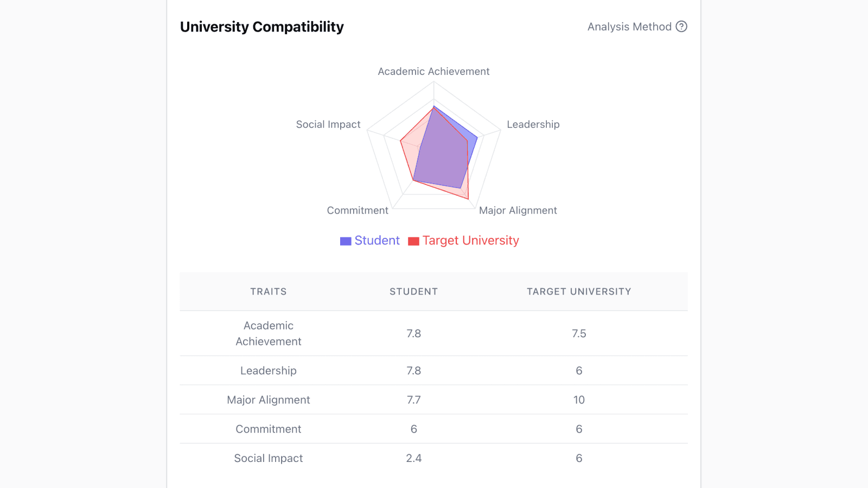Click the blue Student legend text
Screen dimensions: 868x488
click(377, 240)
